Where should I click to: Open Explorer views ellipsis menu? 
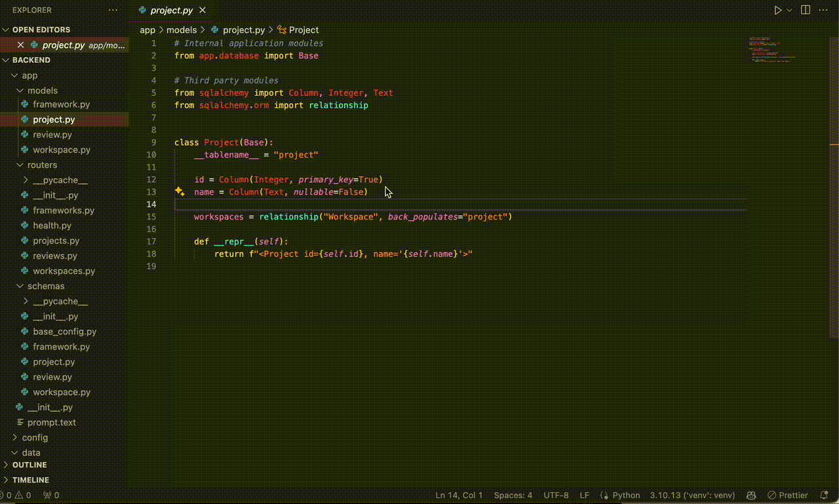point(113,10)
